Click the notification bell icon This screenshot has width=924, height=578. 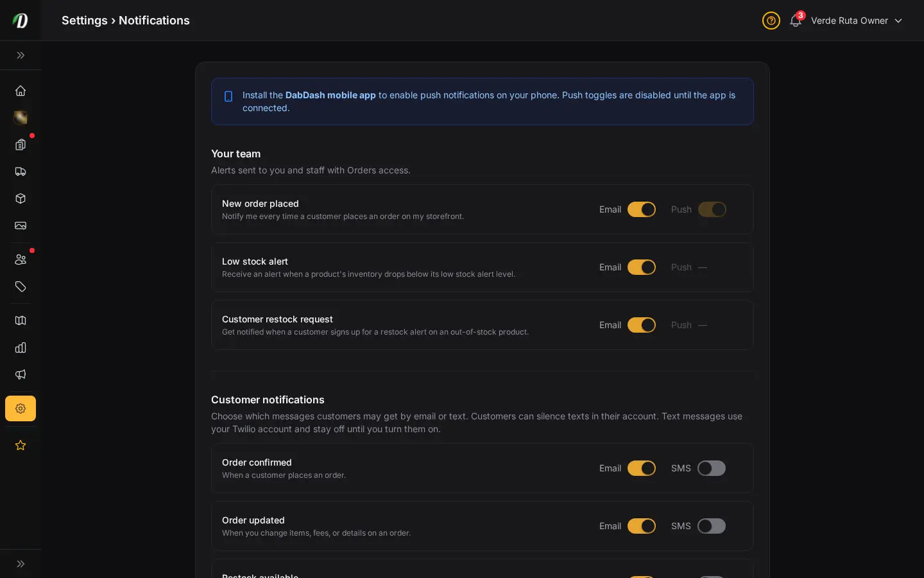(x=796, y=21)
